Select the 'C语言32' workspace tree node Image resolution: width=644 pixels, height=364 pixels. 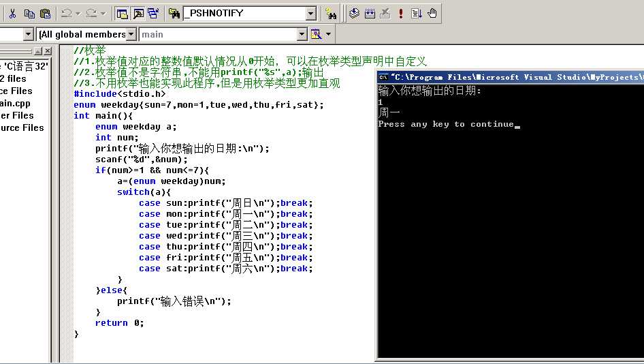click(x=25, y=66)
